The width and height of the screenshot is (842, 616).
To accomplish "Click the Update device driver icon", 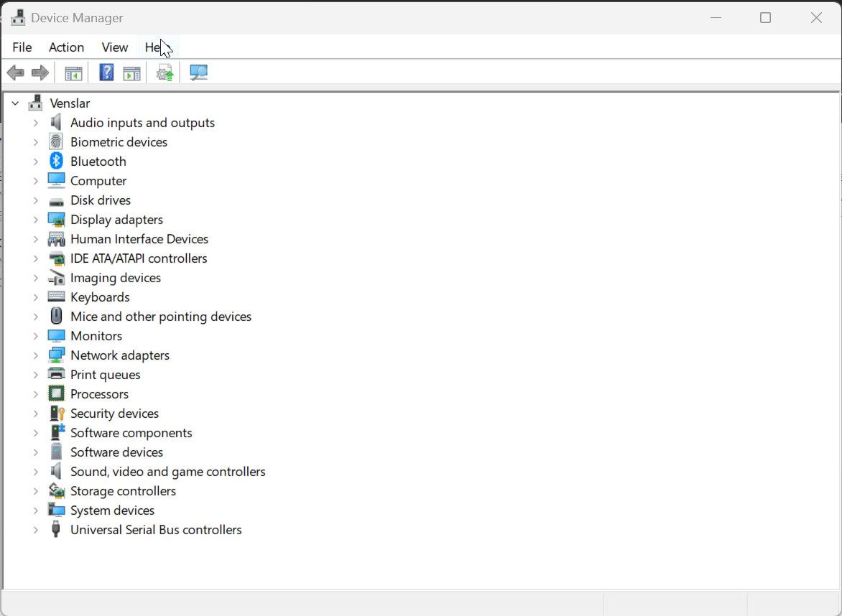I will tap(165, 73).
